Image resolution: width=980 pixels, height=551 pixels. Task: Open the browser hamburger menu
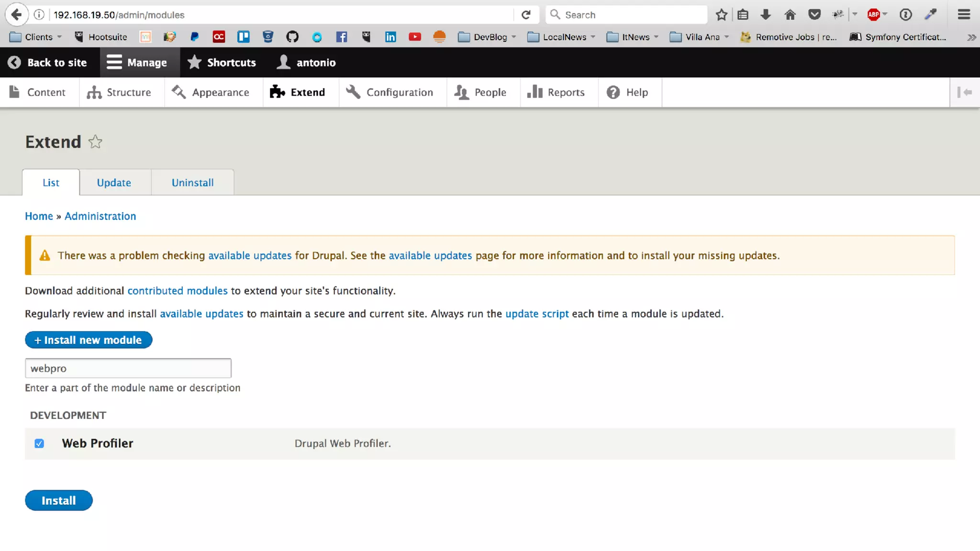coord(964,15)
